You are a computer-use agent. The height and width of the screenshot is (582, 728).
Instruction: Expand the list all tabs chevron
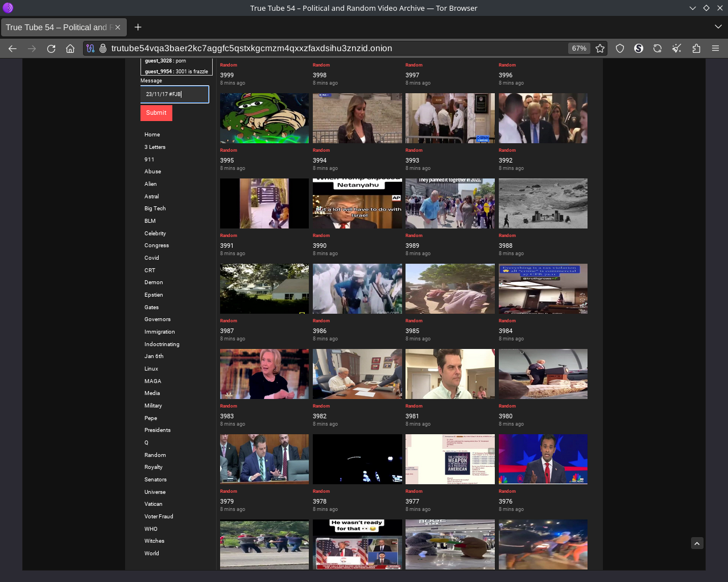[718, 27]
